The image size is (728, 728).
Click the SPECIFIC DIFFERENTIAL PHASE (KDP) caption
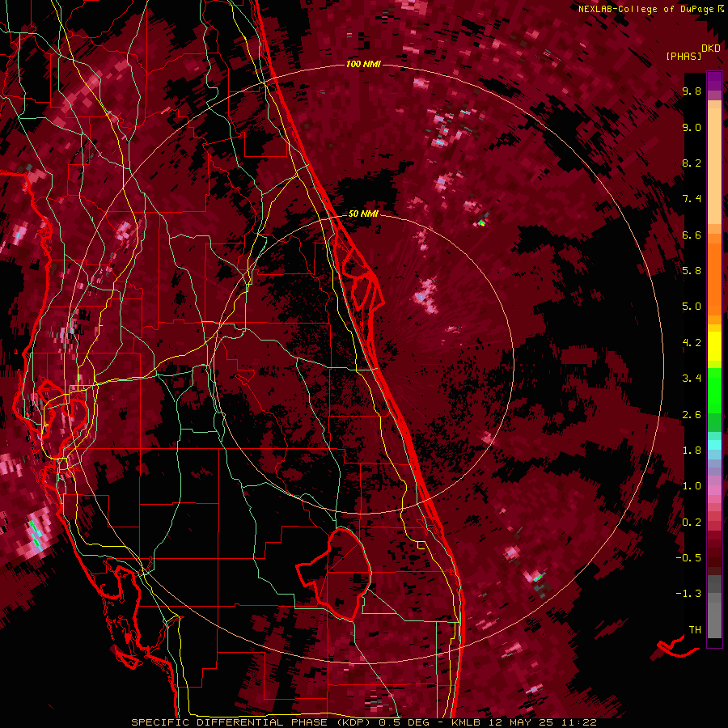(252, 722)
